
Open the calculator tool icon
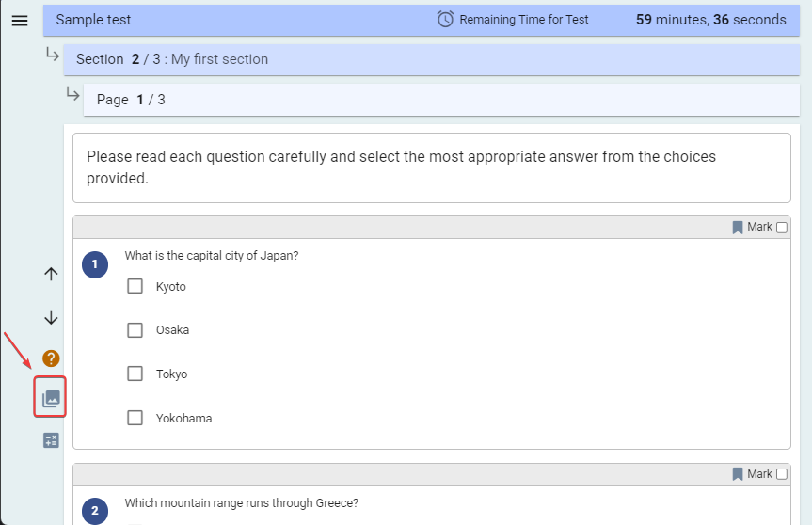tap(51, 440)
